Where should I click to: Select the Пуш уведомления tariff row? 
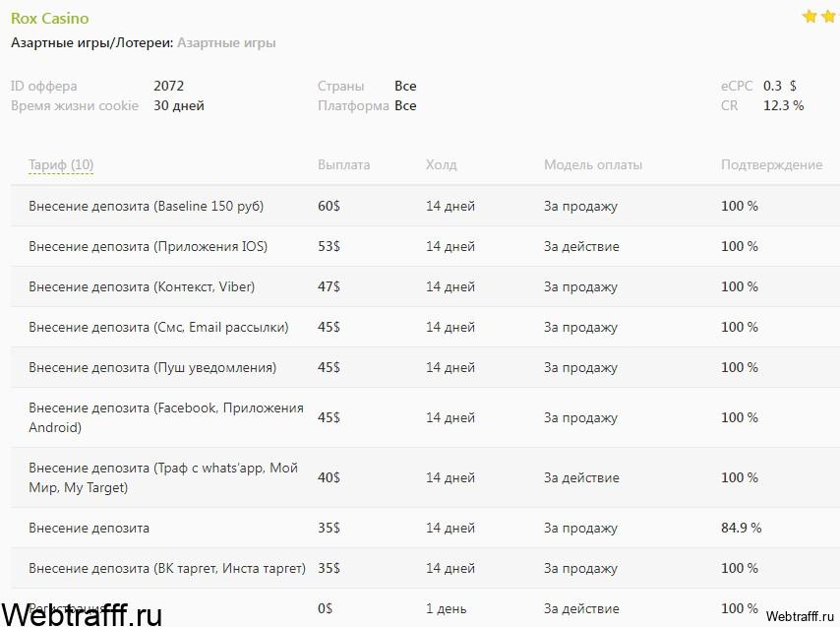click(x=425, y=367)
